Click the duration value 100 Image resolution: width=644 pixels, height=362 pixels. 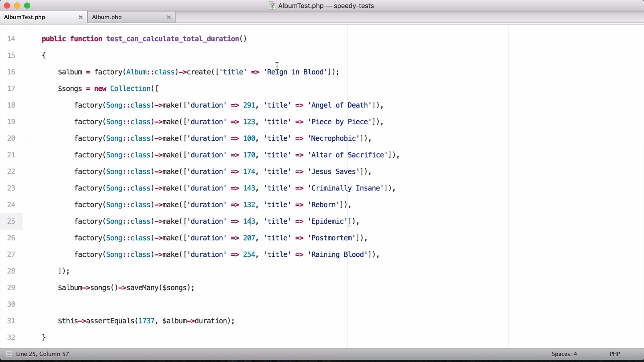(x=249, y=138)
